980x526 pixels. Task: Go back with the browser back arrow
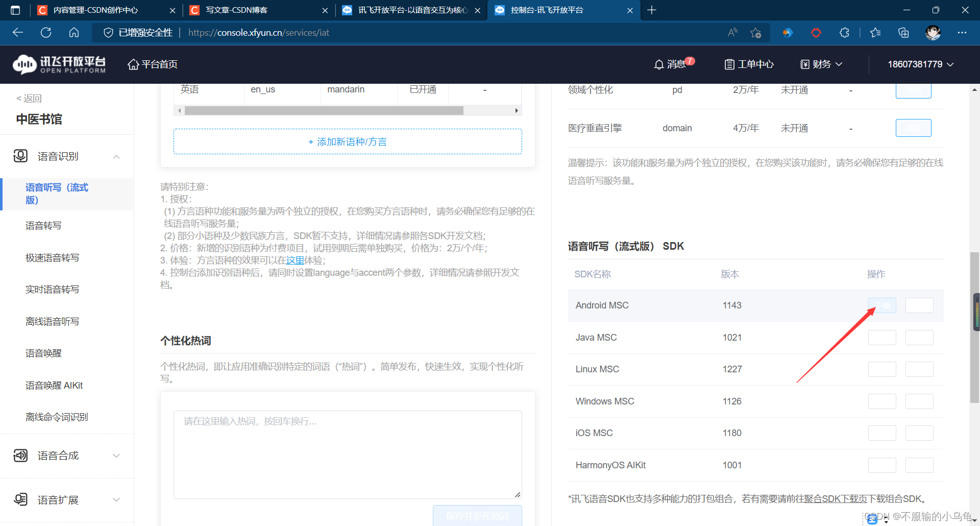coord(18,33)
